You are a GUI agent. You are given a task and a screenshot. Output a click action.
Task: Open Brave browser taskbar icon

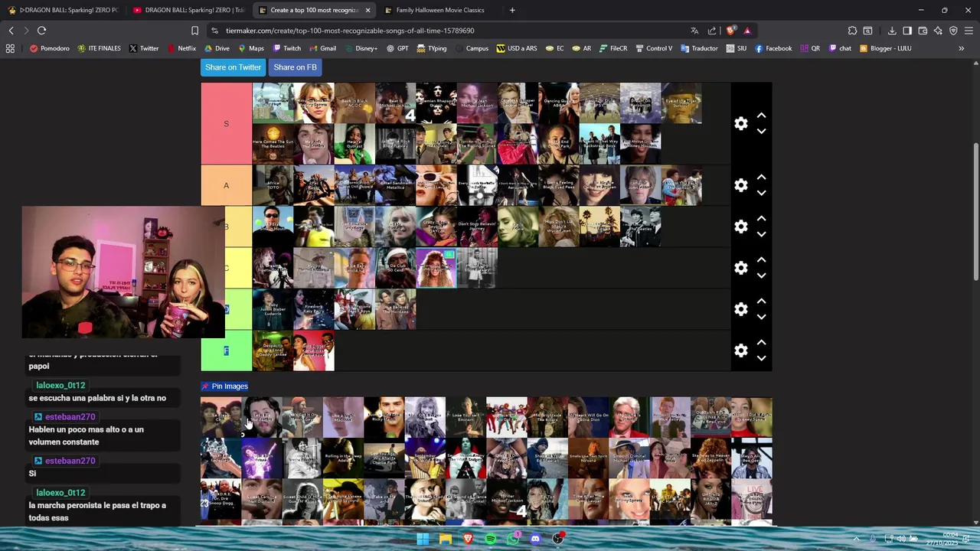pos(468,539)
